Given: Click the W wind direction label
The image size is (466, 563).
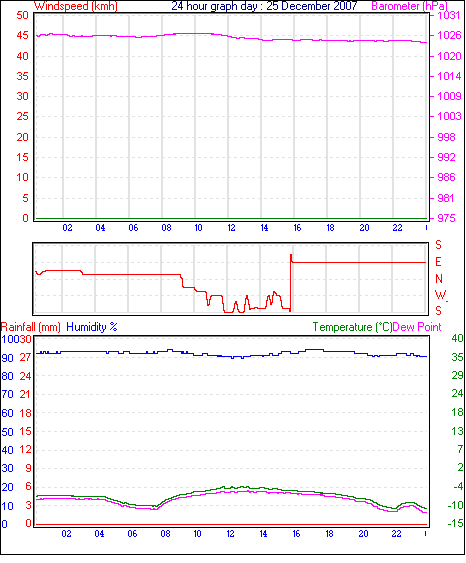Looking at the screenshot, I should pos(441,295).
